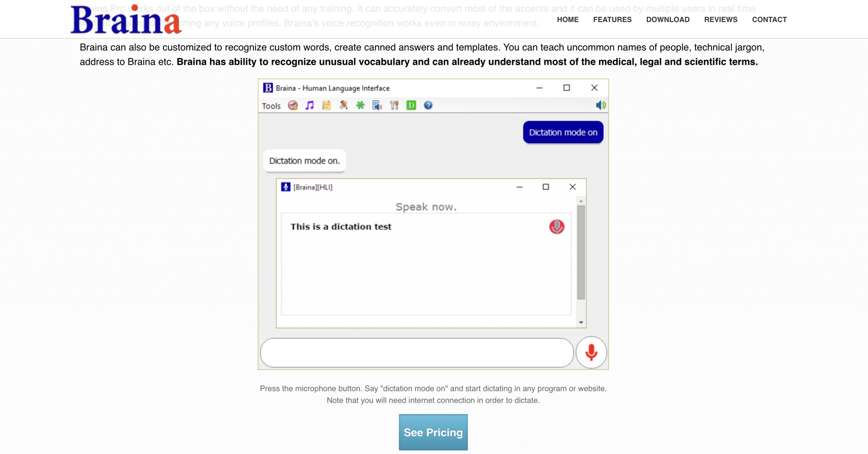
Task: Open the wrench and screwdriver settings icon
Action: point(394,105)
